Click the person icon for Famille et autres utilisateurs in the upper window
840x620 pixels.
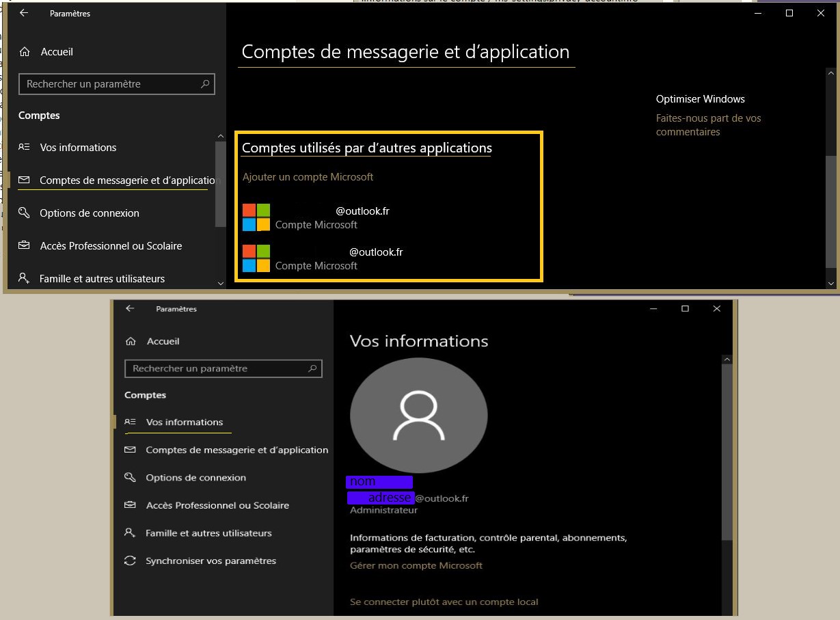point(24,278)
